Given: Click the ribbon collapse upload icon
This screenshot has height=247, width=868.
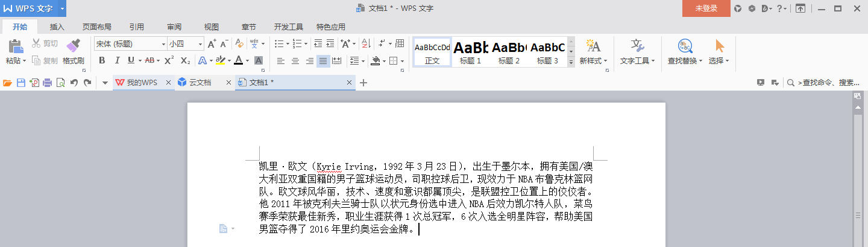Looking at the screenshot, I should coord(800,8).
